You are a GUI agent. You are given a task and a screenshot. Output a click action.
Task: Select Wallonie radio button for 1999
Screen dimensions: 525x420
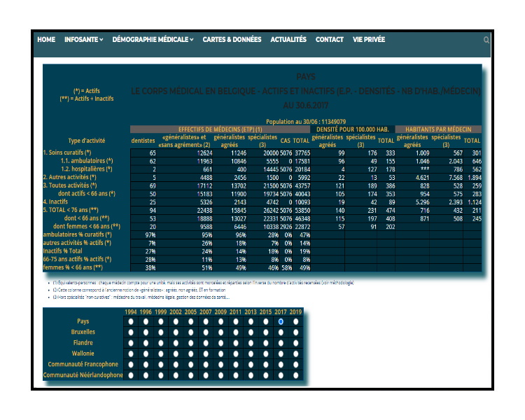coord(161,353)
